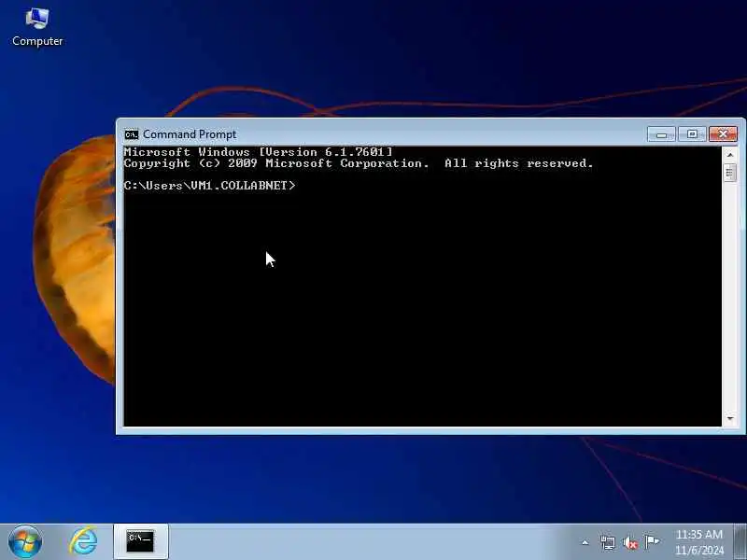Image resolution: width=747 pixels, height=560 pixels.
Task: Click the Copyright 2009 Microsoft line
Action: (359, 163)
